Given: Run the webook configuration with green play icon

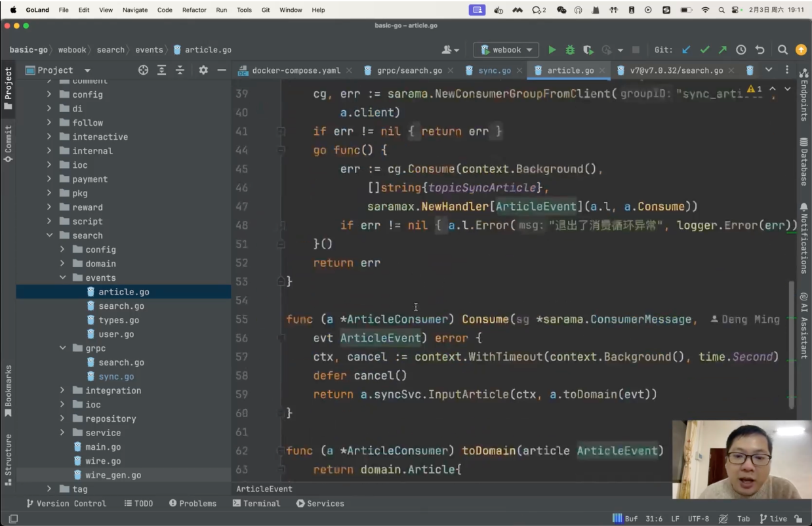Looking at the screenshot, I should (x=552, y=50).
